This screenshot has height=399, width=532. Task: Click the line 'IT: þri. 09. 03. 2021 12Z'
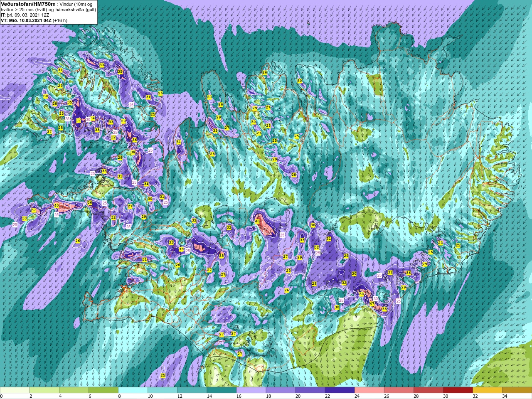(x=25, y=15)
